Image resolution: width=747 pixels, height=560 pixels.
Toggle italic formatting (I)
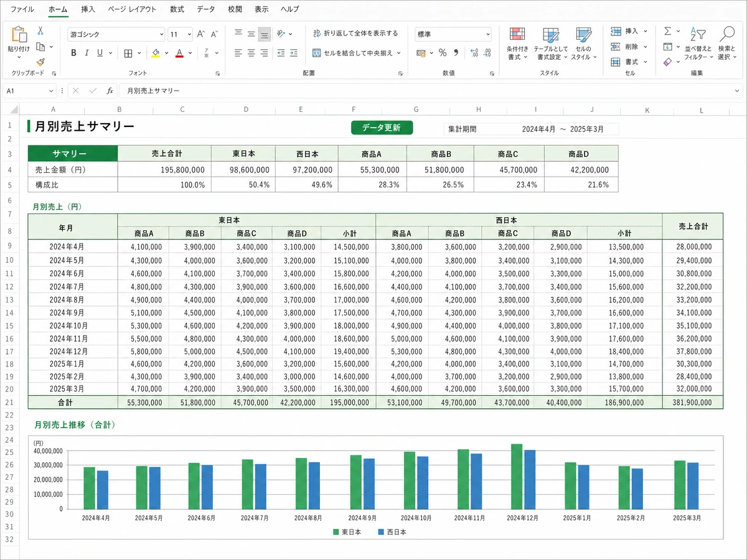point(87,53)
